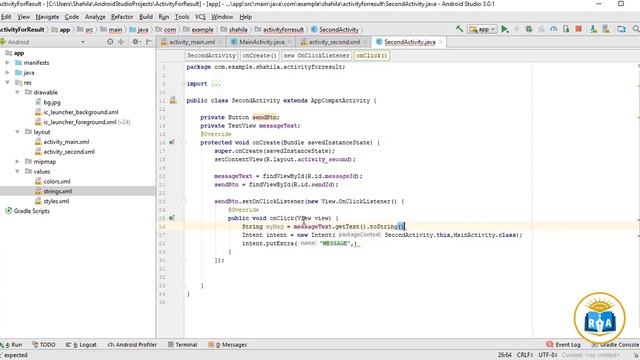The image size is (640, 360).
Task: Click the new OnClickListener breadcrumb
Action: coord(316,55)
